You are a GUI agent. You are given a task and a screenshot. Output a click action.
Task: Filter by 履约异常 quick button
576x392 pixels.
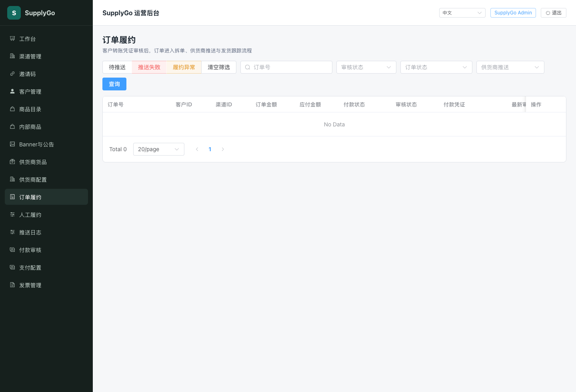click(x=184, y=67)
